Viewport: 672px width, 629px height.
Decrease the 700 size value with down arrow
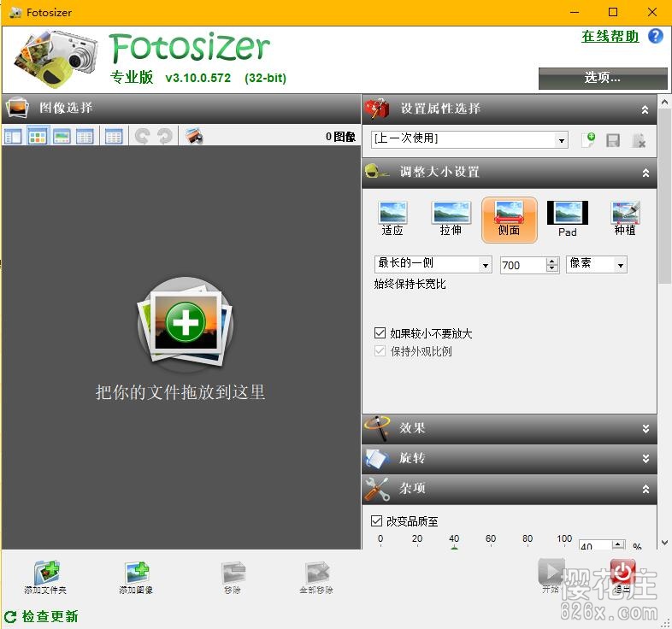552,268
